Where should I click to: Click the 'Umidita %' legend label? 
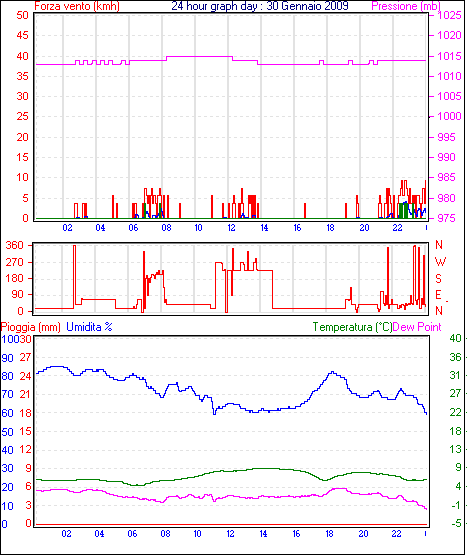[x=89, y=327]
